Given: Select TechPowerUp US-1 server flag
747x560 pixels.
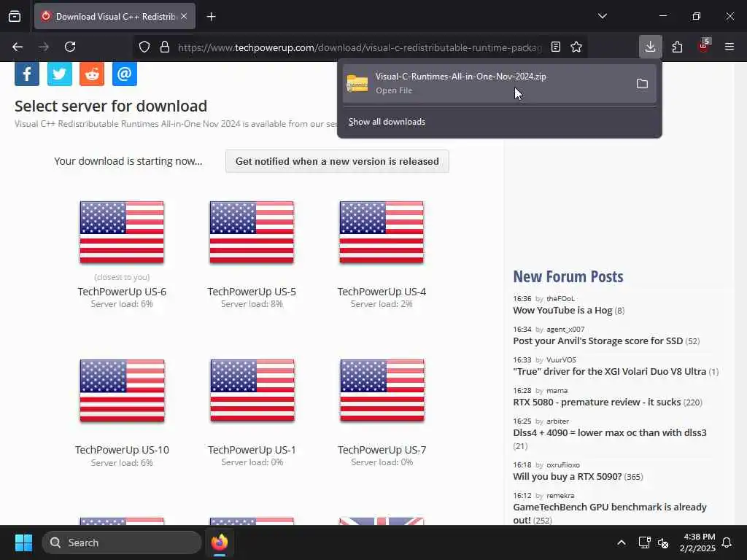Looking at the screenshot, I should [252, 391].
